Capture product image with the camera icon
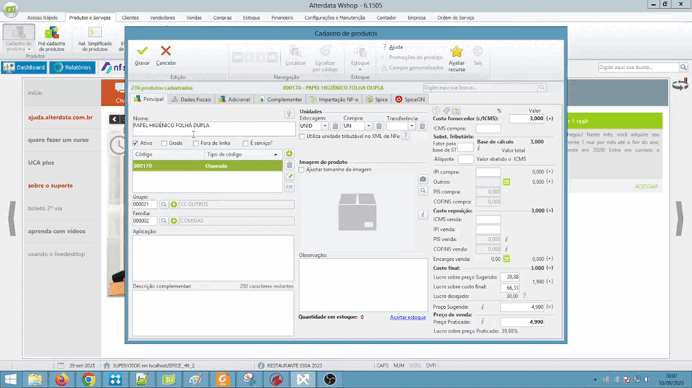 423,179
